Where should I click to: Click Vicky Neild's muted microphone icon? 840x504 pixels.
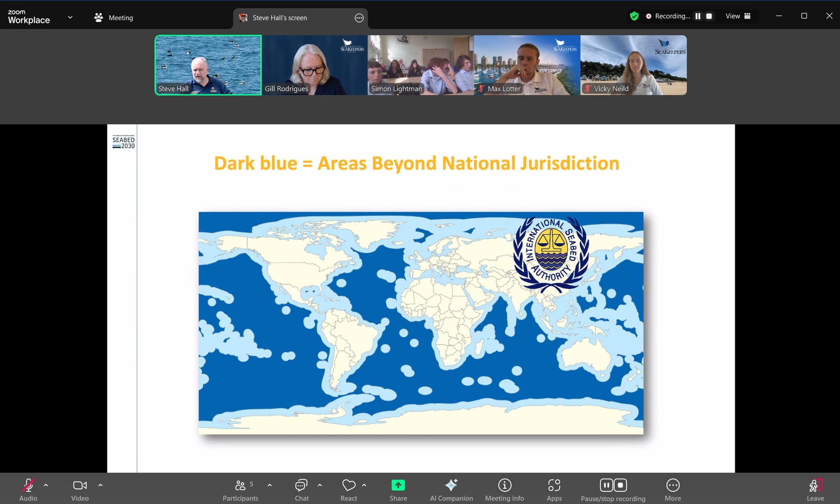point(588,89)
